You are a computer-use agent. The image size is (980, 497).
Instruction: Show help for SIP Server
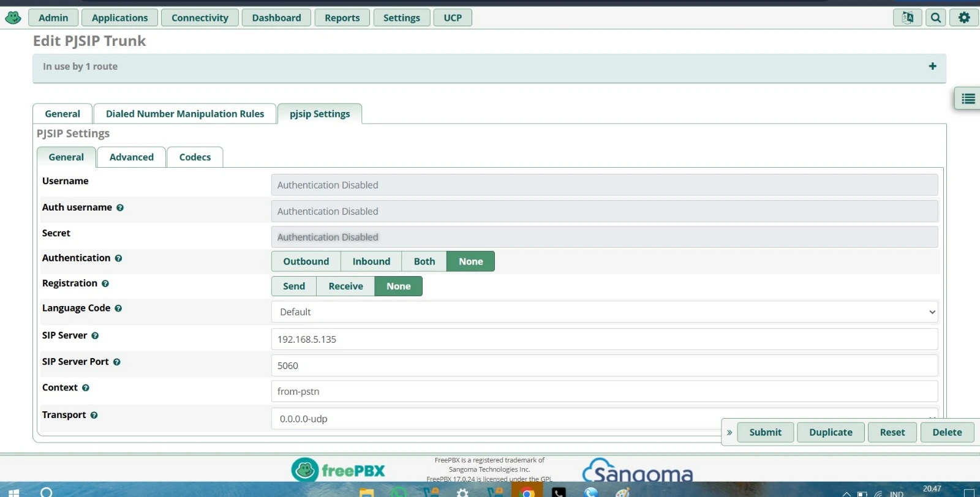pyautogui.click(x=95, y=336)
